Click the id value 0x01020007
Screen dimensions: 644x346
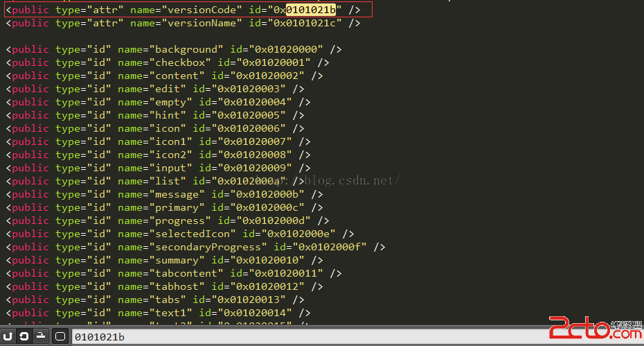click(x=255, y=141)
